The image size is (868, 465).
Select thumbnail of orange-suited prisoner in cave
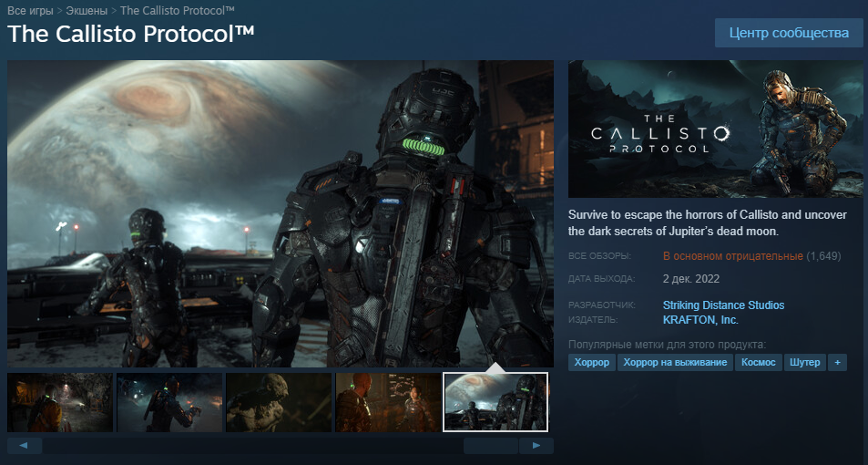click(x=60, y=402)
